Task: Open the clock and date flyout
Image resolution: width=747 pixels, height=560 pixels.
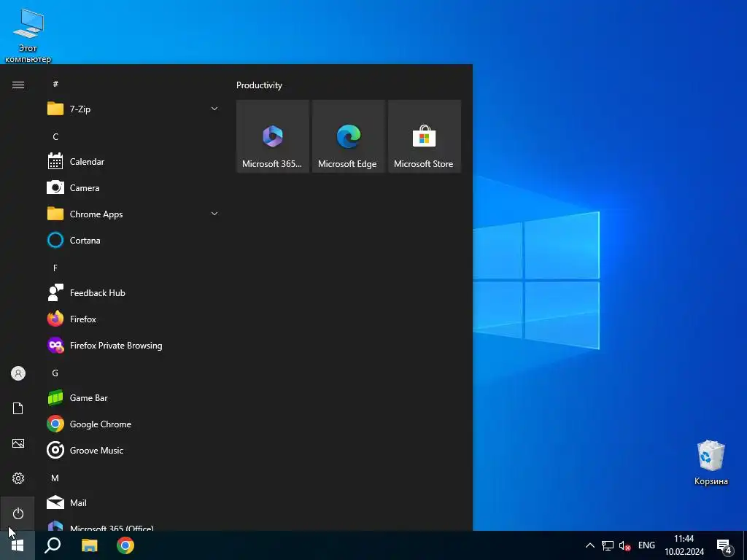Action: pos(684,545)
